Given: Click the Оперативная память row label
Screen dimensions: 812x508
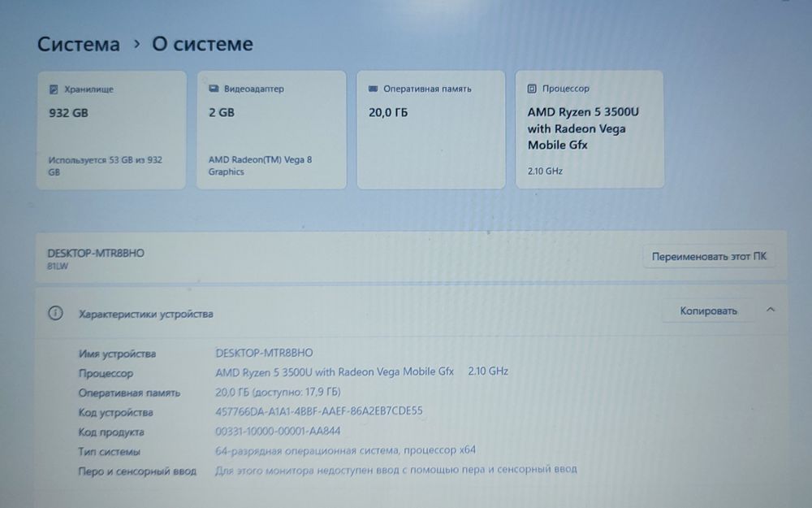Looking at the screenshot, I should click(x=129, y=393).
